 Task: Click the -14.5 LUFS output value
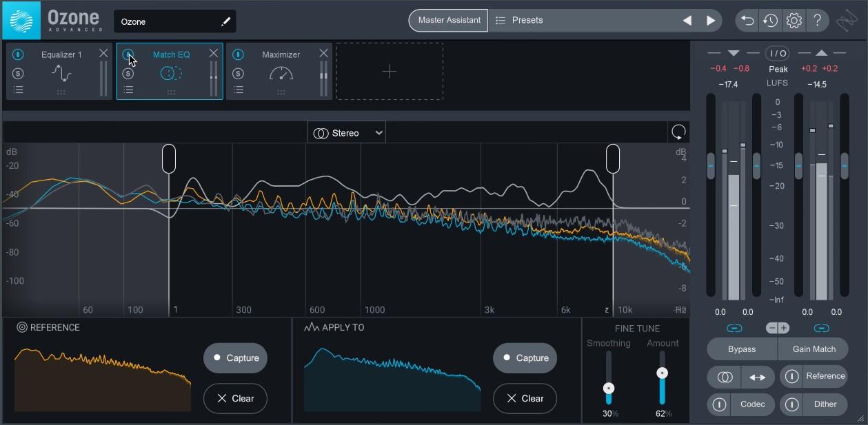click(x=816, y=85)
